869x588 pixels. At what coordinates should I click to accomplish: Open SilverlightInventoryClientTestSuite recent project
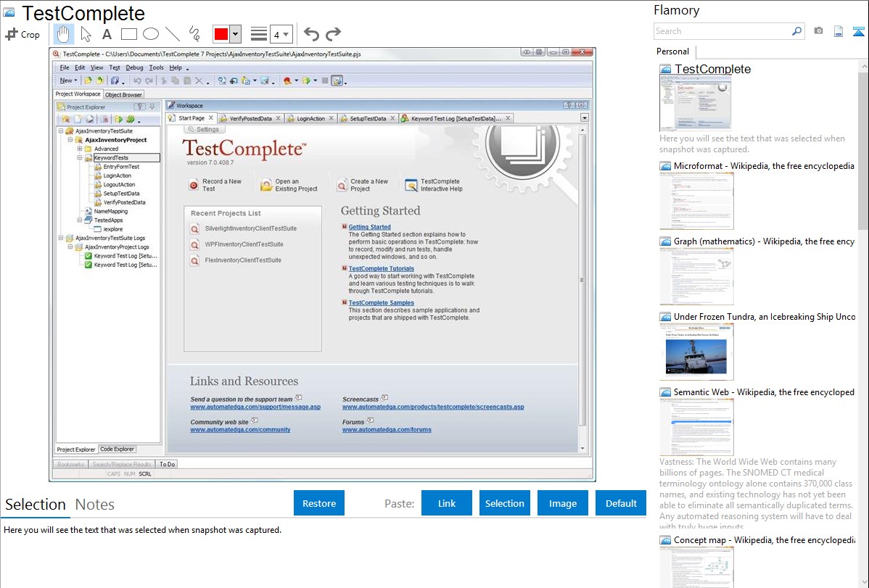pyautogui.click(x=250, y=228)
